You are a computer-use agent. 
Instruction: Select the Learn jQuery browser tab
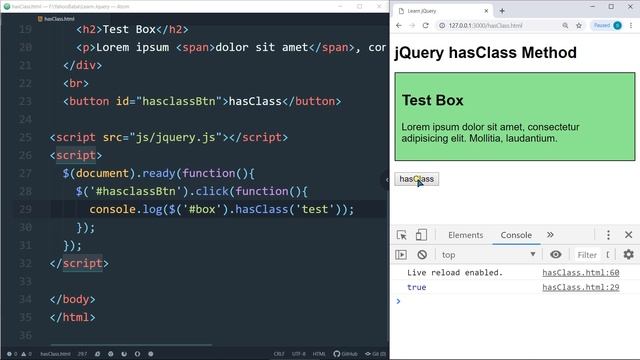(x=443, y=11)
